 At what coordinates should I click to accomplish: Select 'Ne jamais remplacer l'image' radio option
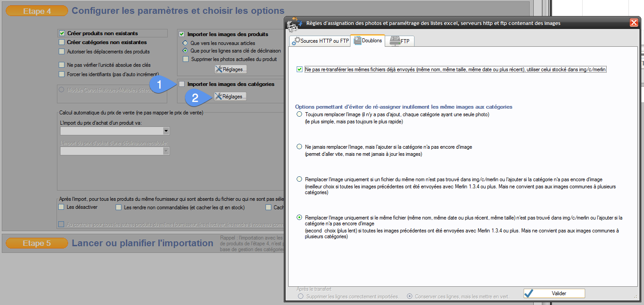tap(299, 146)
